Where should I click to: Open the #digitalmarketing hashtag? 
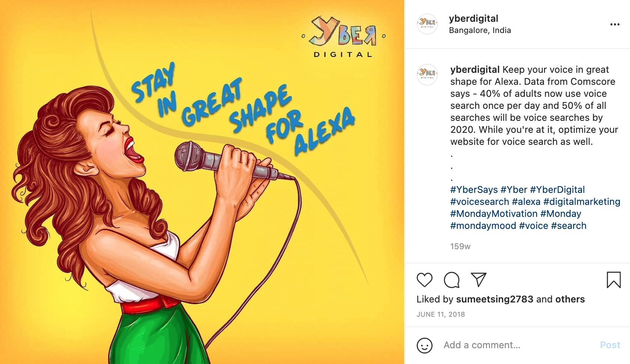582,202
